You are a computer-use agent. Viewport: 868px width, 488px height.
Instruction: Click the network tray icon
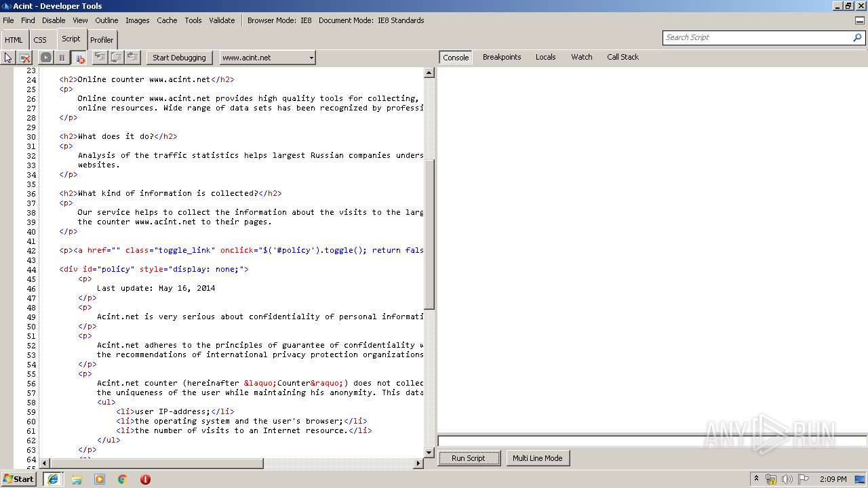point(771,479)
